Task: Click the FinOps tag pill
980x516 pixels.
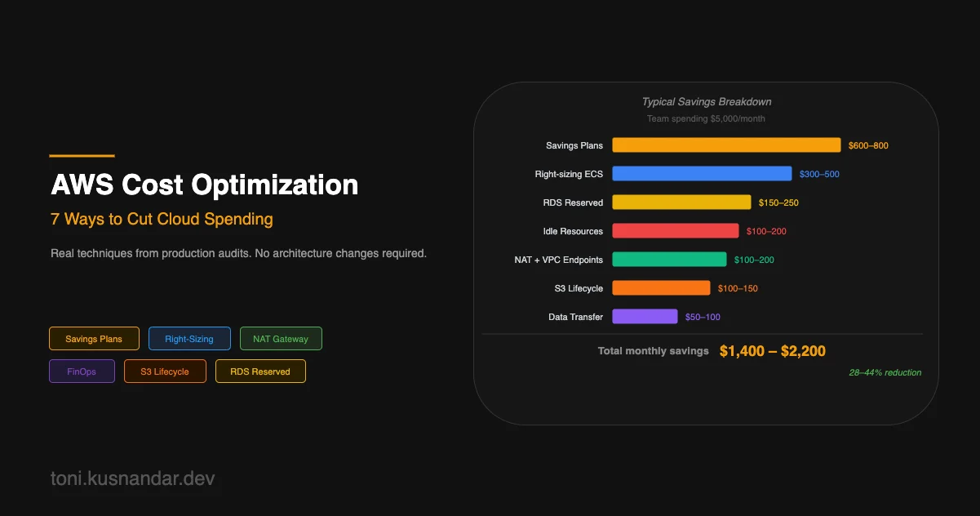Action: pyautogui.click(x=82, y=371)
